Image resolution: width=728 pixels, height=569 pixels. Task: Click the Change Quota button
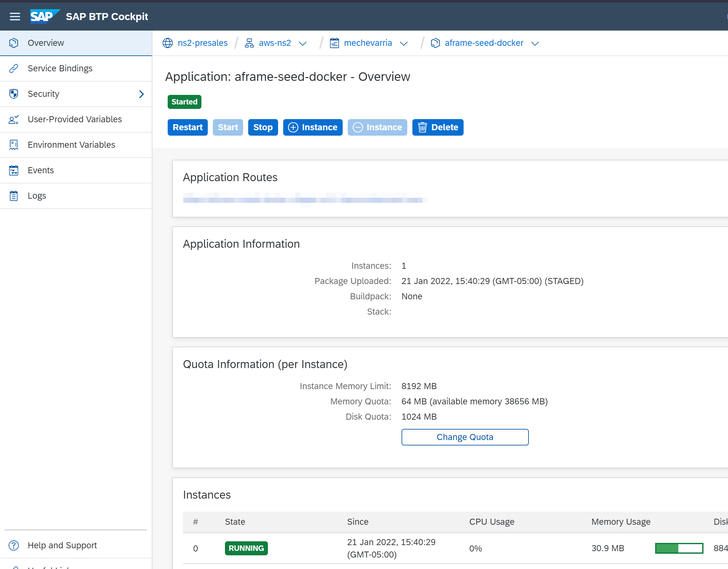pos(465,437)
